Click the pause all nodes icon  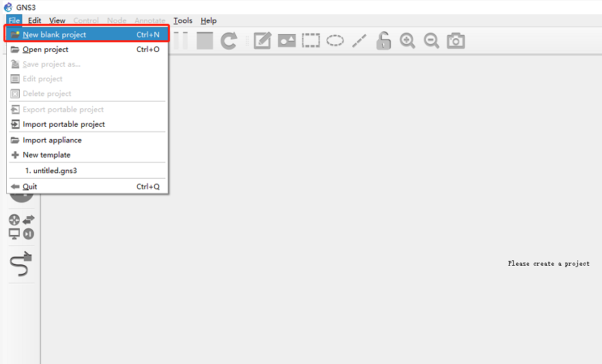182,41
